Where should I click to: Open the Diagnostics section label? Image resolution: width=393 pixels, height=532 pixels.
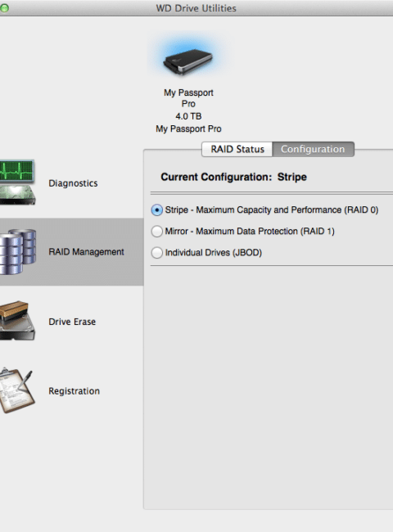(x=73, y=183)
